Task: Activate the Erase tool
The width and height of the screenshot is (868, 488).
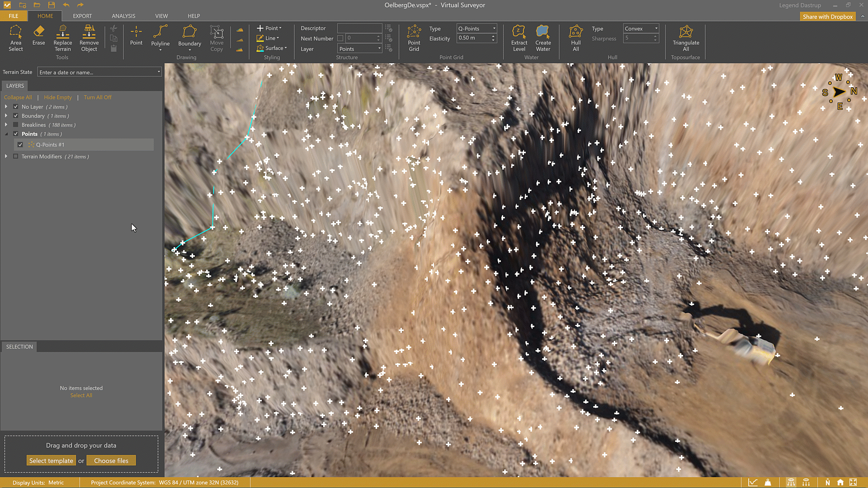Action: (38, 35)
